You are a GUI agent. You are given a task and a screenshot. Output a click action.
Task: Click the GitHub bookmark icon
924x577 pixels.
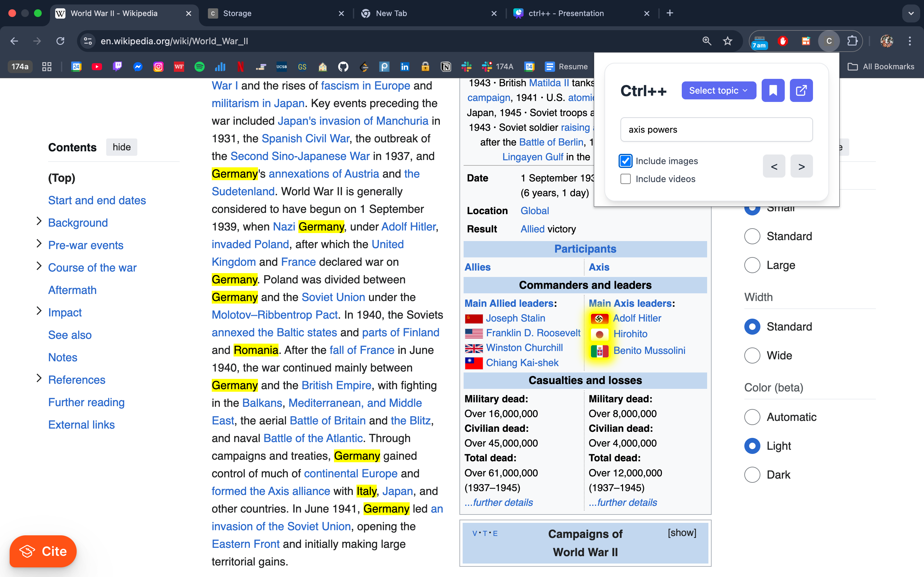[343, 67]
